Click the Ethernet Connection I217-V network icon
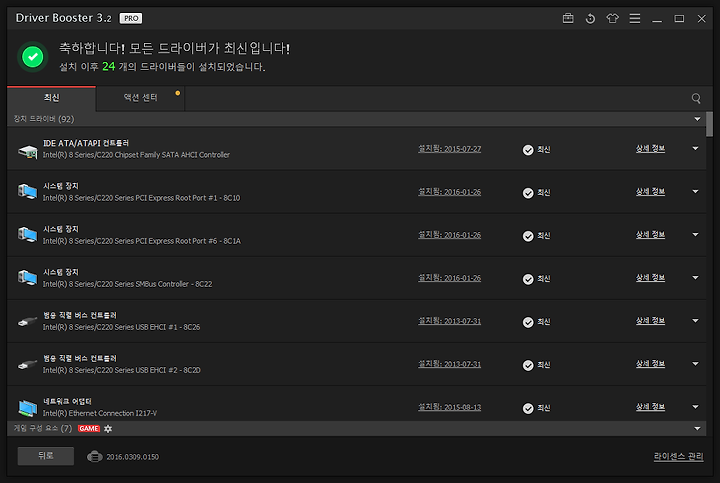Viewport: 720px width, 483px height. coord(28,408)
